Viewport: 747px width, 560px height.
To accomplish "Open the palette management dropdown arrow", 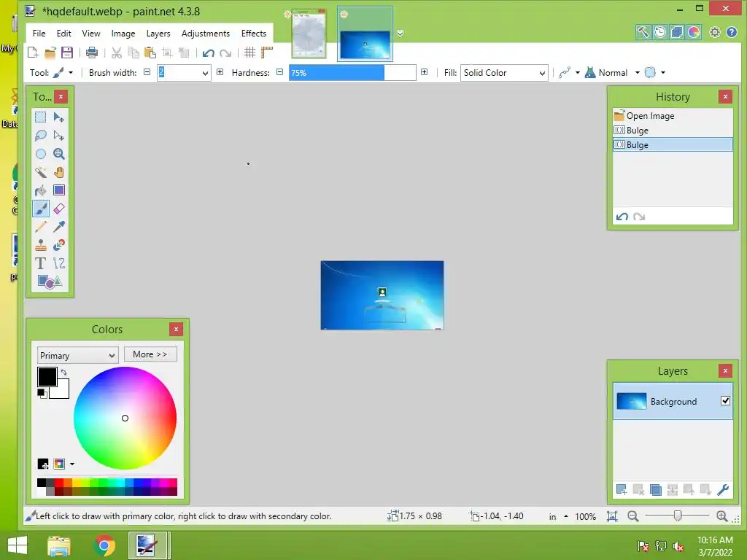I will pos(72,464).
